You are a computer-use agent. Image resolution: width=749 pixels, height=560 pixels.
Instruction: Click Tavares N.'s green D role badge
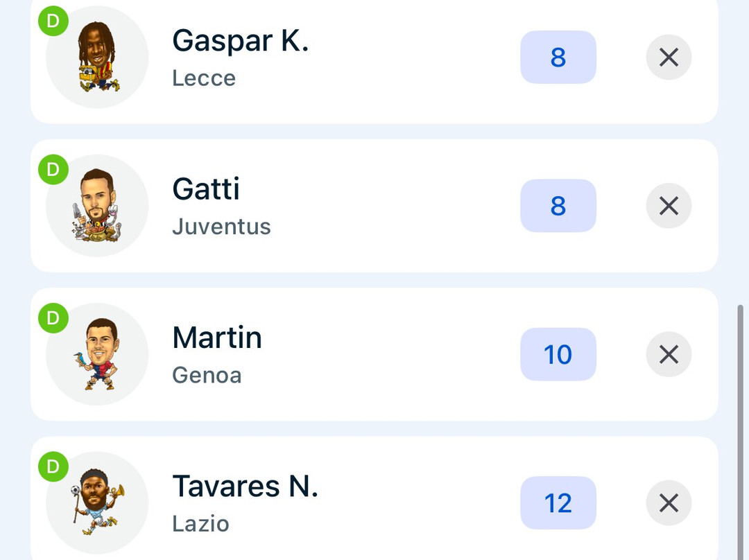tap(53, 467)
